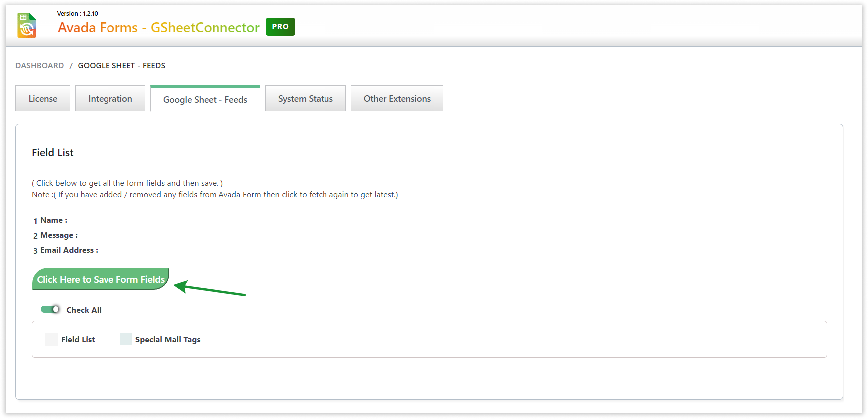Click the Version : 1.2.10 label

point(78,14)
